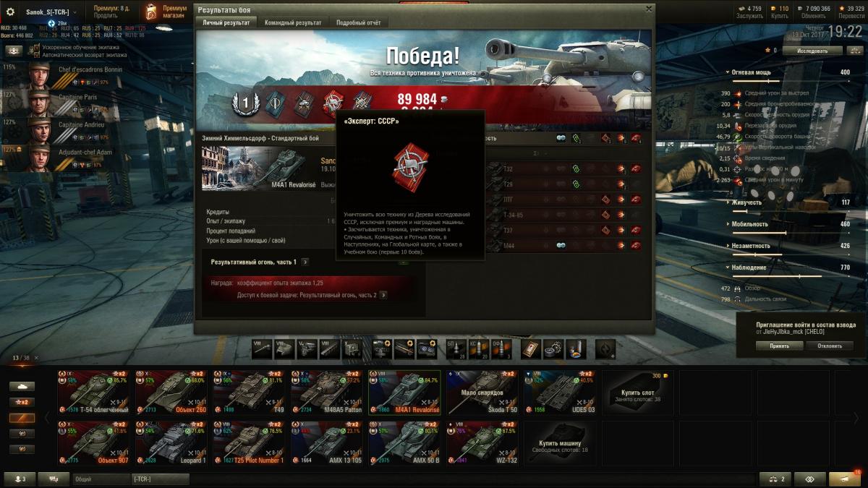Open Результативный огонь, часть 2 mission arrow
Viewport: 868px width, 488px height.
pyautogui.click(x=383, y=295)
